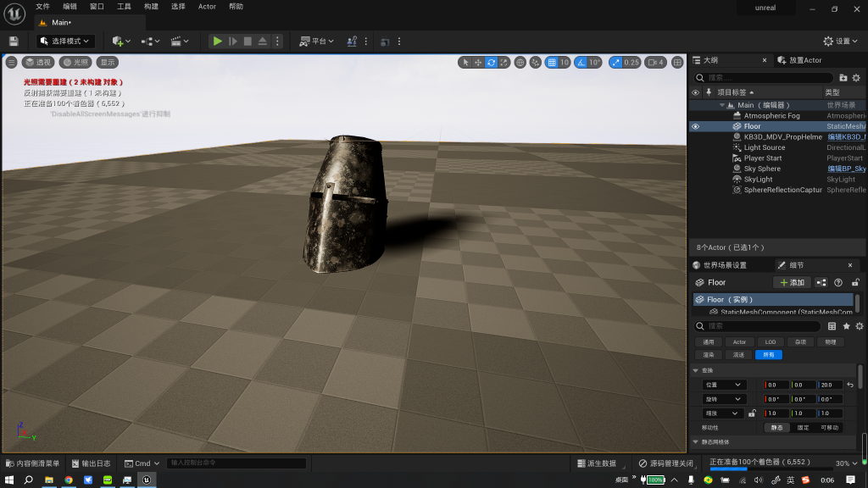Collapse the 变换 section
Image resolution: width=868 pixels, height=488 pixels.
(x=696, y=371)
